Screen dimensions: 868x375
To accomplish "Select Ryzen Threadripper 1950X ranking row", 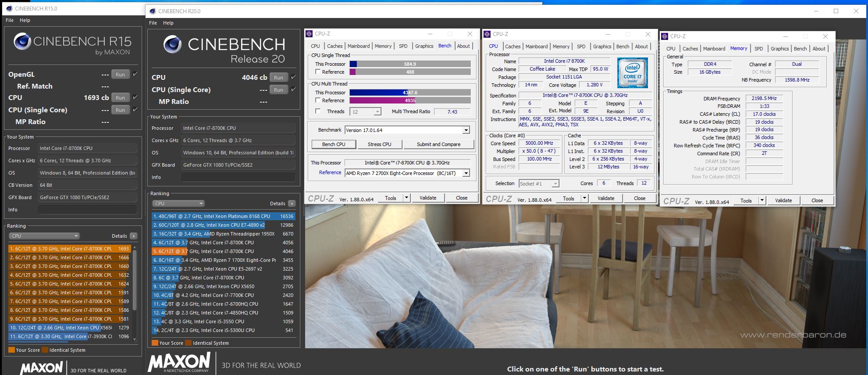I will 224,234.
